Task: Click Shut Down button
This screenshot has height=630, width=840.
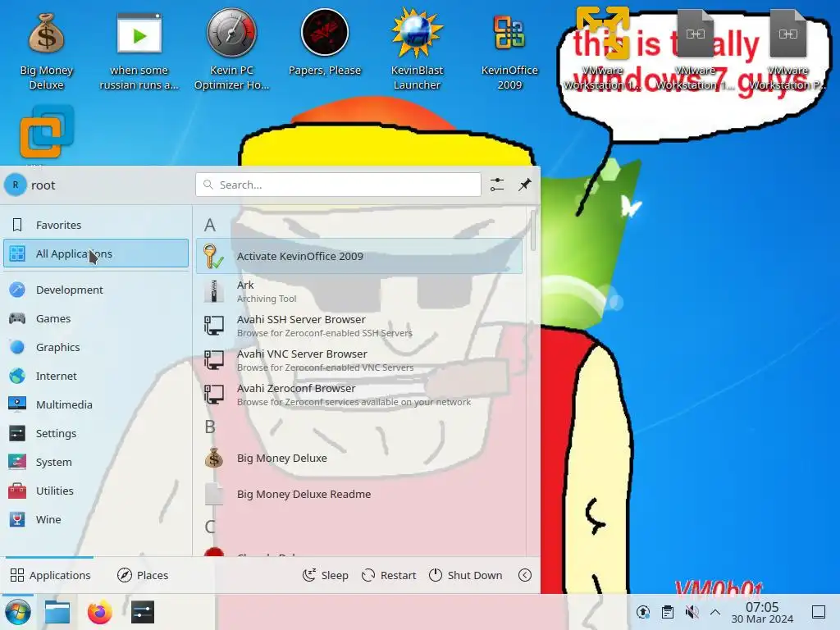Action: [466, 575]
